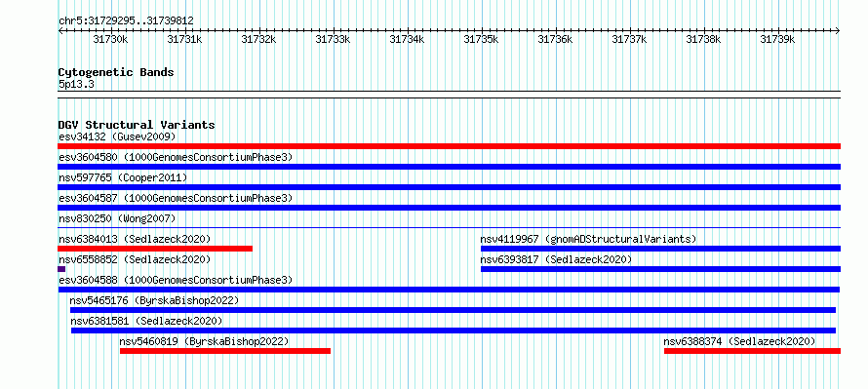Click the blue nsv5465176 variant bar
The width and height of the screenshot is (868, 389).
(453, 310)
